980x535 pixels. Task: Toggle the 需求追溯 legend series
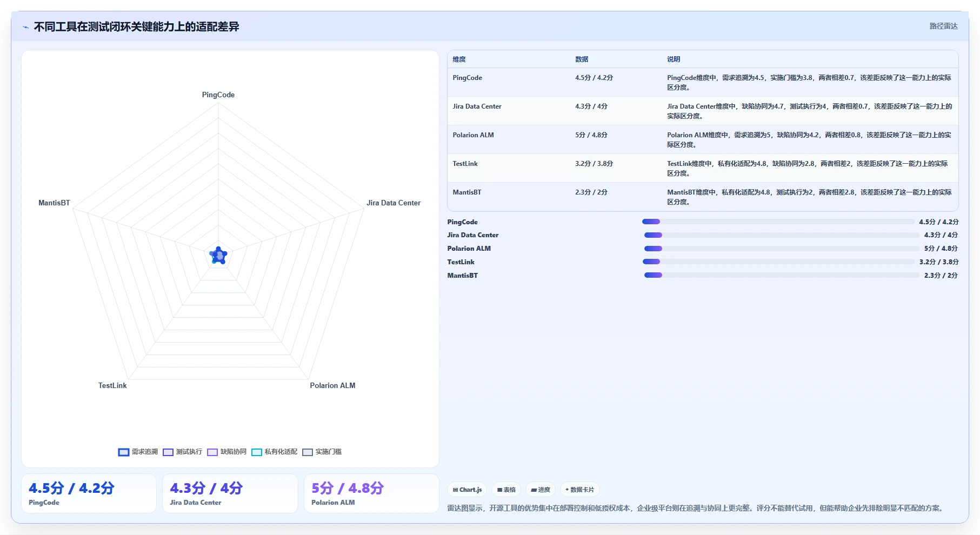[x=138, y=452]
